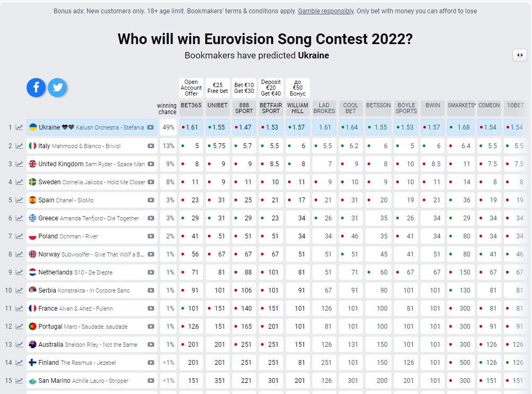This screenshot has width=532, height=394.
Task: Click Ukraine's 1.61 odds at BET365
Action: point(191,127)
